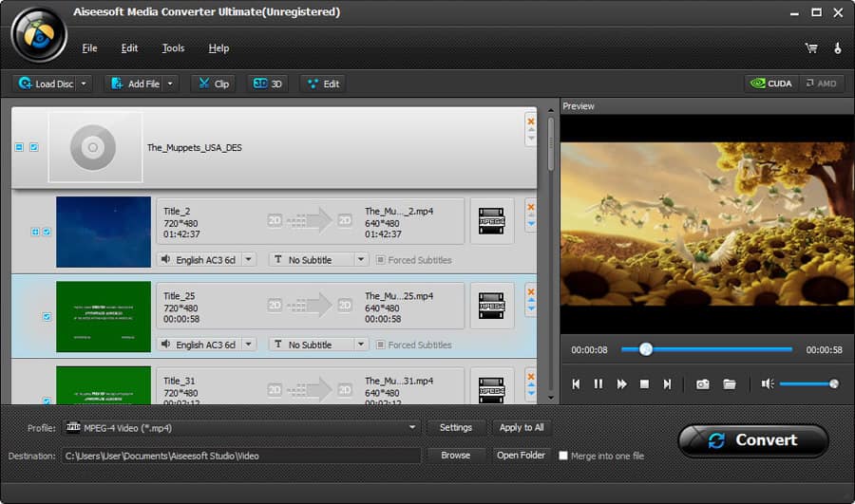Screen dimensions: 855x504
Task: Open the File menu
Action: pyautogui.click(x=89, y=48)
